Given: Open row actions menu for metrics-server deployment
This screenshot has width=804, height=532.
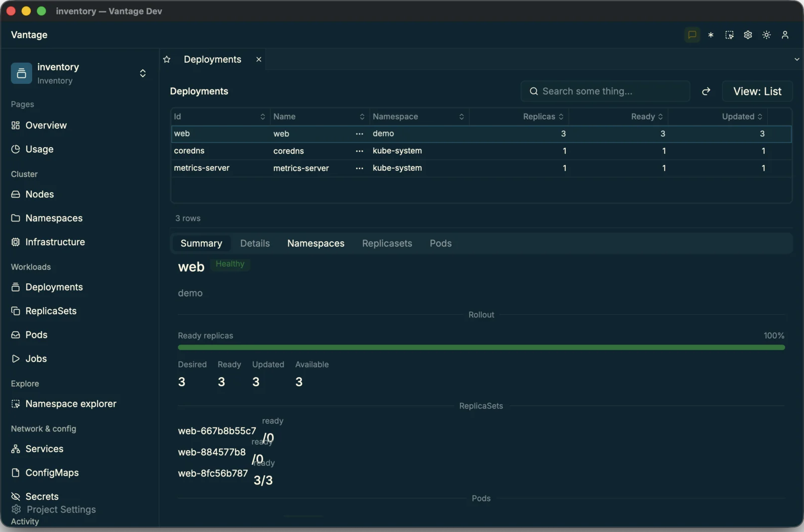Looking at the screenshot, I should pos(359,168).
